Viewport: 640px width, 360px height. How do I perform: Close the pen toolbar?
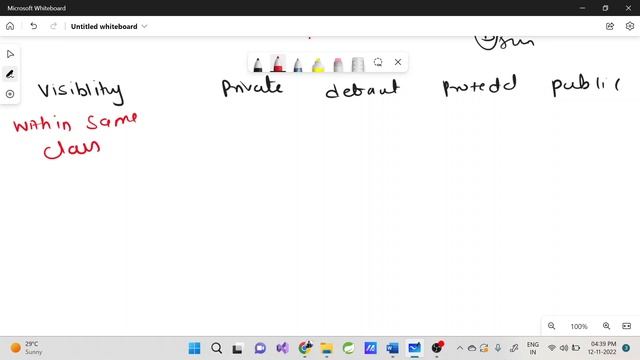click(398, 62)
